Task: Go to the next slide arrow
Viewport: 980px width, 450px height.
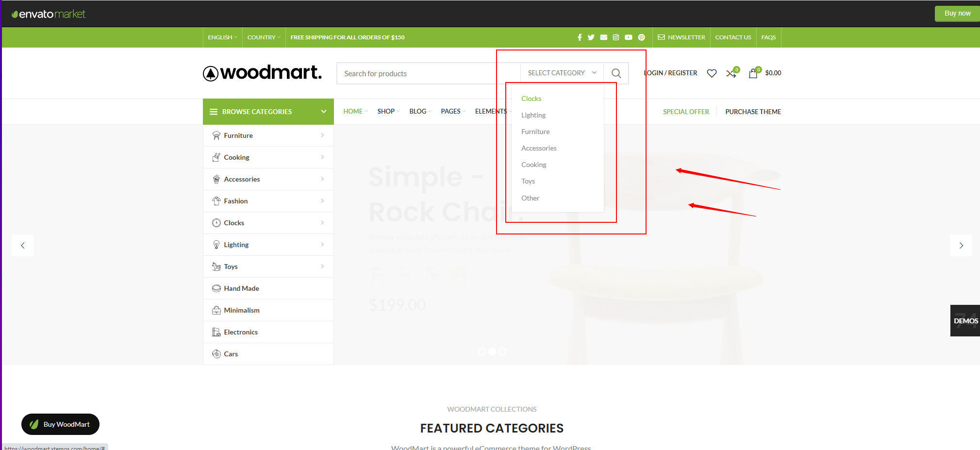Action: [961, 246]
